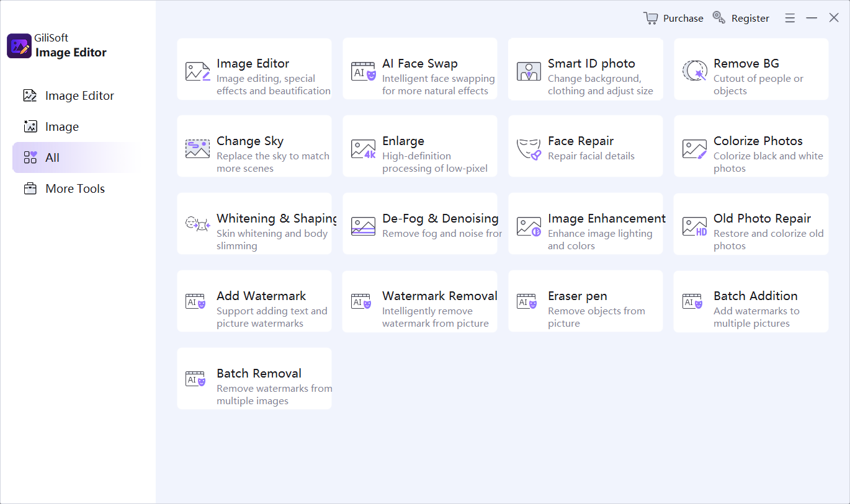Click the Eraser pen icon
This screenshot has width=850, height=504.
pyautogui.click(x=527, y=301)
